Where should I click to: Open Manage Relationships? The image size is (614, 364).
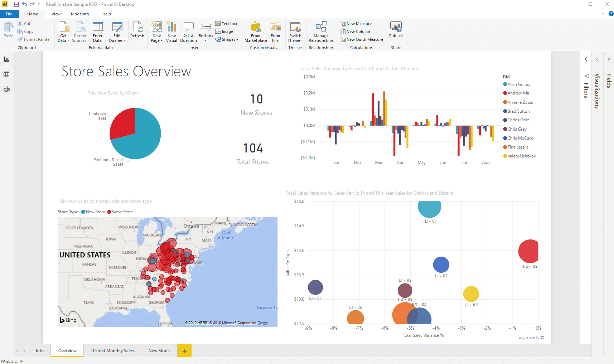click(x=321, y=31)
